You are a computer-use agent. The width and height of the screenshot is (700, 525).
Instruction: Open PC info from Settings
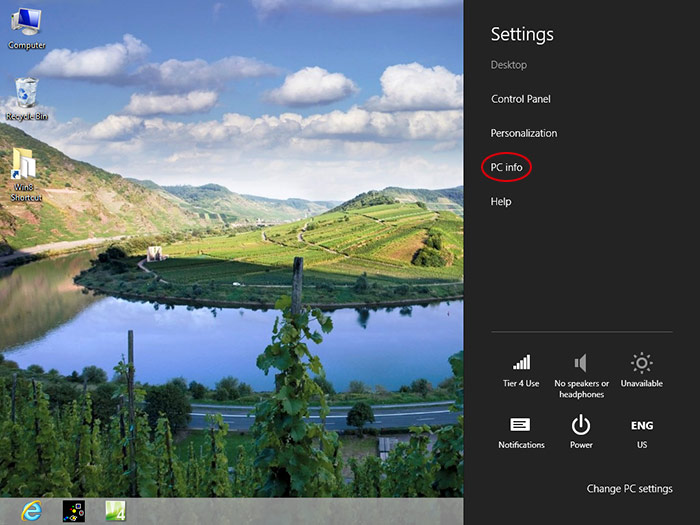click(506, 167)
